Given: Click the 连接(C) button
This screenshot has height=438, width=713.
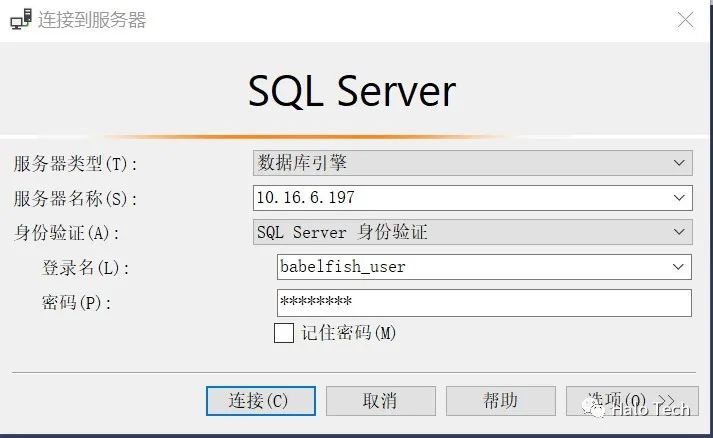Looking at the screenshot, I should point(261,401).
